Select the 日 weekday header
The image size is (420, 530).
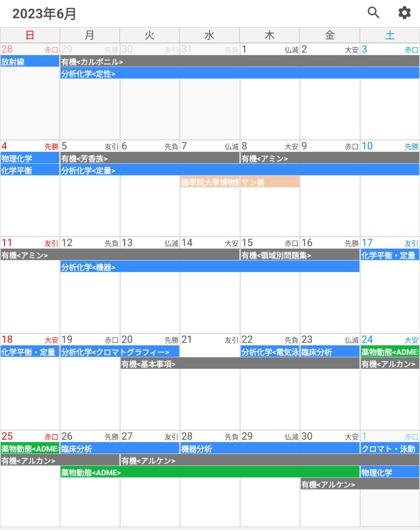click(30, 35)
